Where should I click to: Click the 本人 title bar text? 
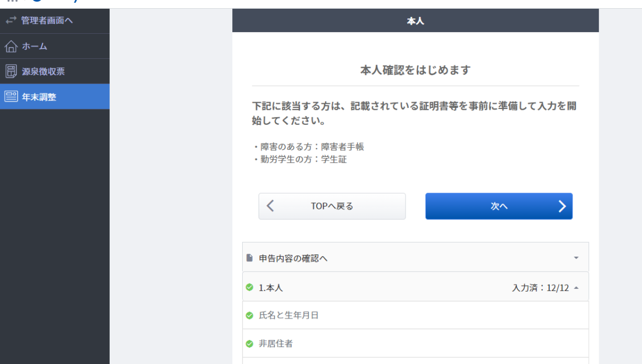pyautogui.click(x=416, y=21)
